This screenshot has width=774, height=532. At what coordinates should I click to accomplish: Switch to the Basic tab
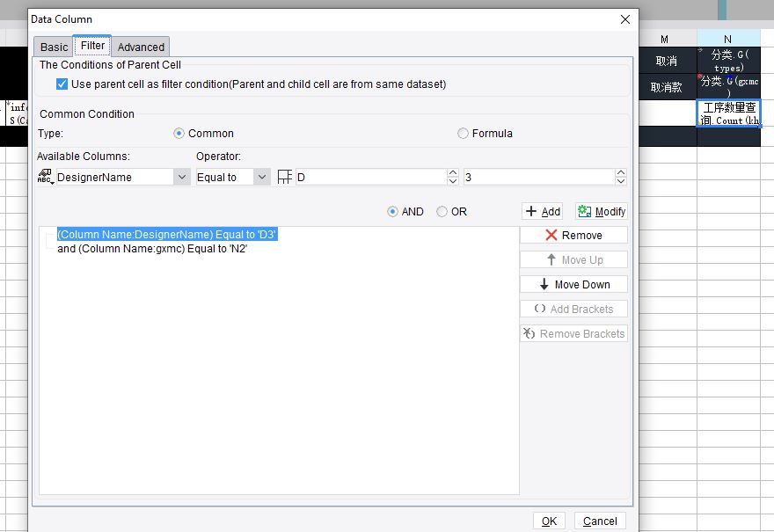54,47
